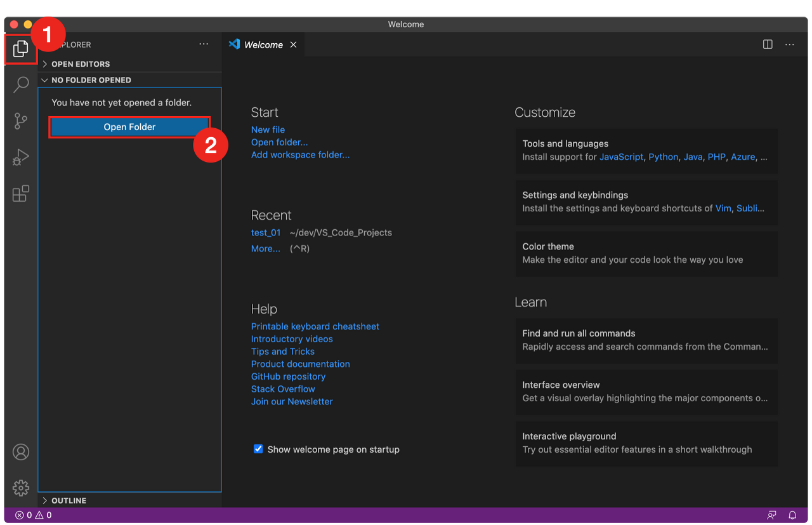The image size is (812, 525).
Task: Expand the Open Editors section
Action: click(x=129, y=64)
